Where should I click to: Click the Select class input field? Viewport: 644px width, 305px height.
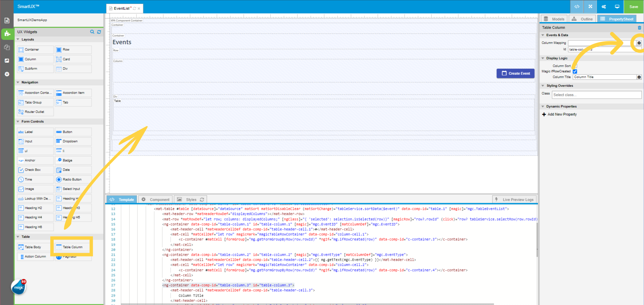[x=596, y=95]
